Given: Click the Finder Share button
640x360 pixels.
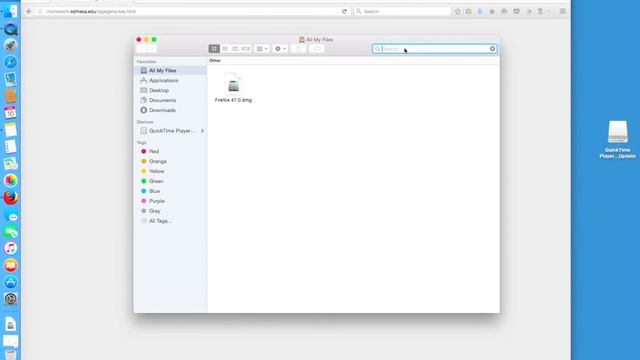Looking at the screenshot, I should [x=299, y=49].
